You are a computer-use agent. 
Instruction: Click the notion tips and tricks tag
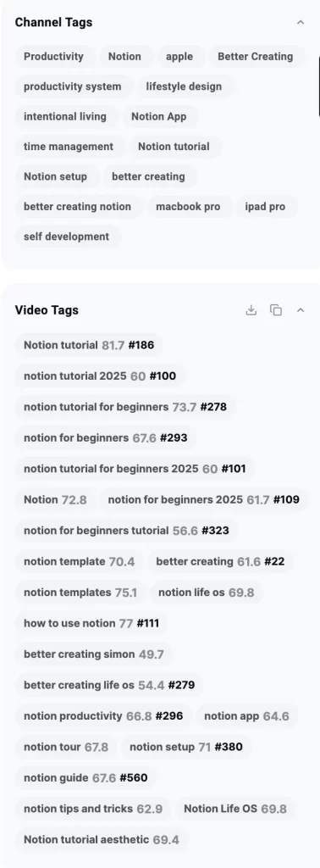pos(93,809)
